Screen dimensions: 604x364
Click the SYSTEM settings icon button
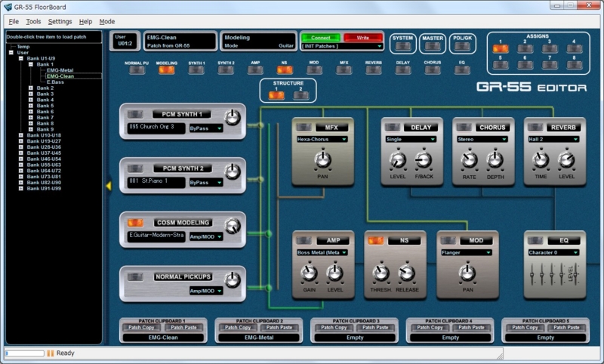tap(402, 47)
